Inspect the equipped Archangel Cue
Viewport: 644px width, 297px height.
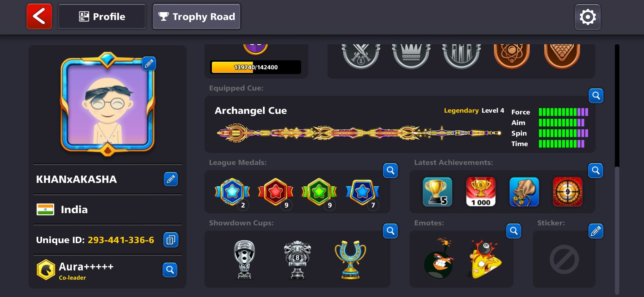click(596, 96)
